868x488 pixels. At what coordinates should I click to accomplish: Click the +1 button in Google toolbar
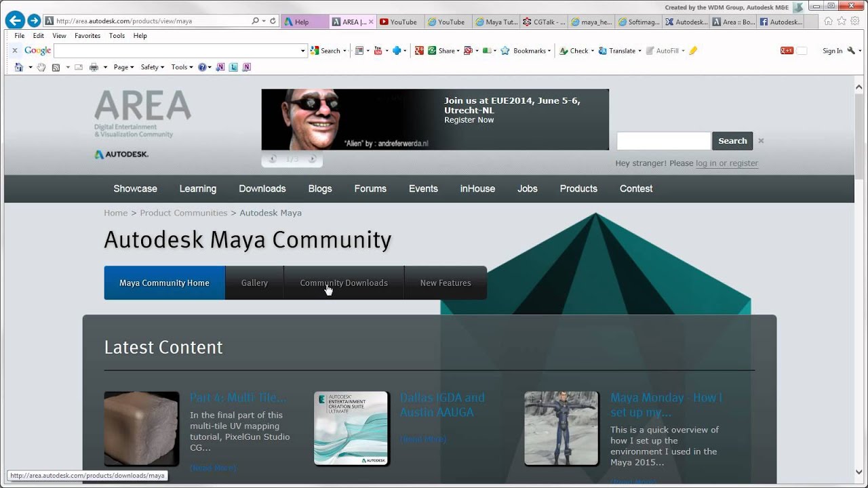click(x=787, y=51)
